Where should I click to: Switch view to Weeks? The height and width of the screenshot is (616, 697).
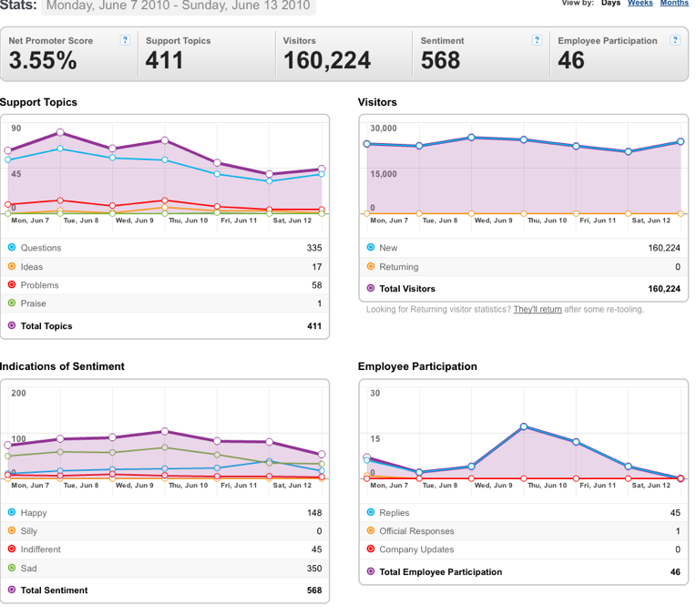(x=641, y=3)
